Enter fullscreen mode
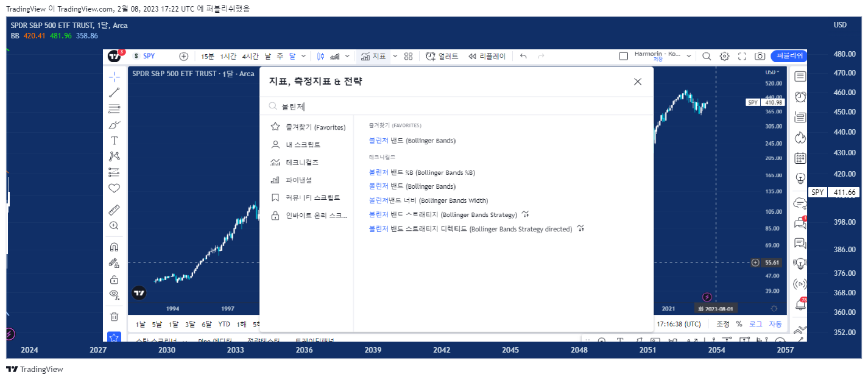868x380 pixels. click(742, 56)
